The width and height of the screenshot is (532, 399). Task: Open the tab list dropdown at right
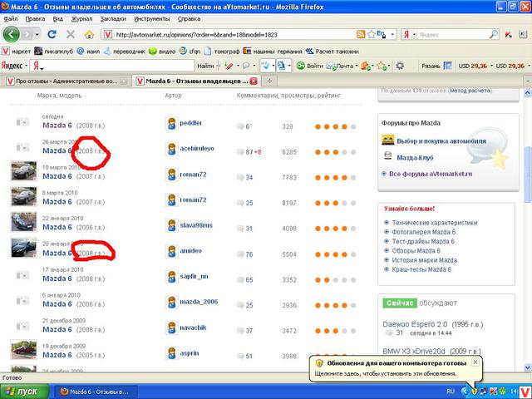coord(528,81)
